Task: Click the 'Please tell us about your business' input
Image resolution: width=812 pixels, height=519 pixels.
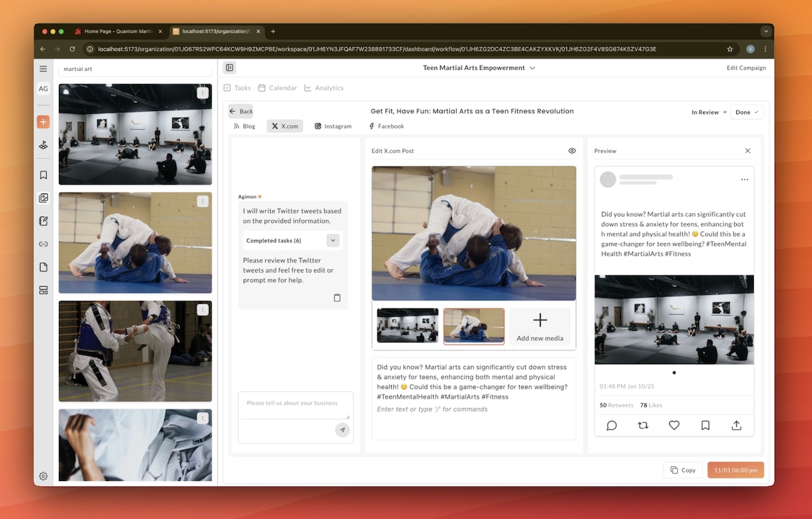Action: tap(296, 405)
